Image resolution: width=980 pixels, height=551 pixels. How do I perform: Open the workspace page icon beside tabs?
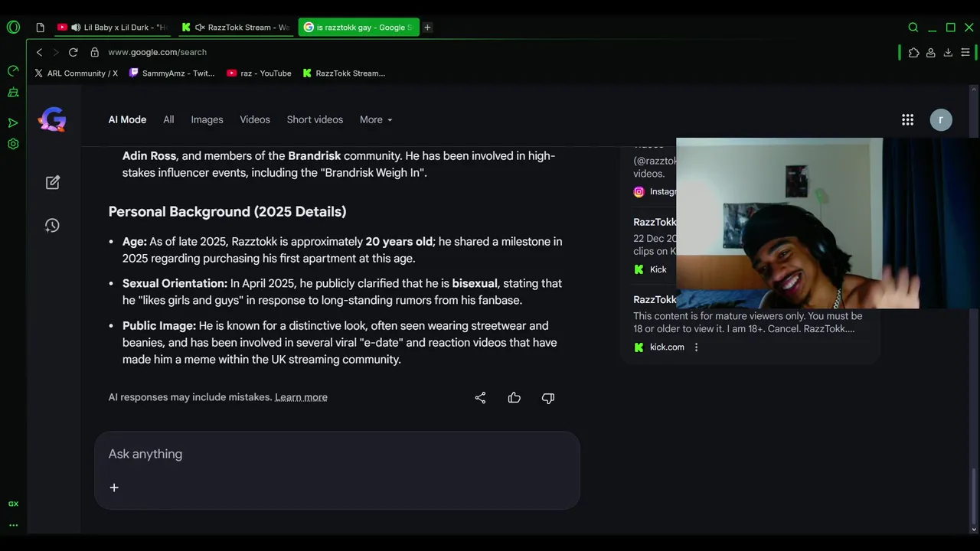pyautogui.click(x=40, y=28)
